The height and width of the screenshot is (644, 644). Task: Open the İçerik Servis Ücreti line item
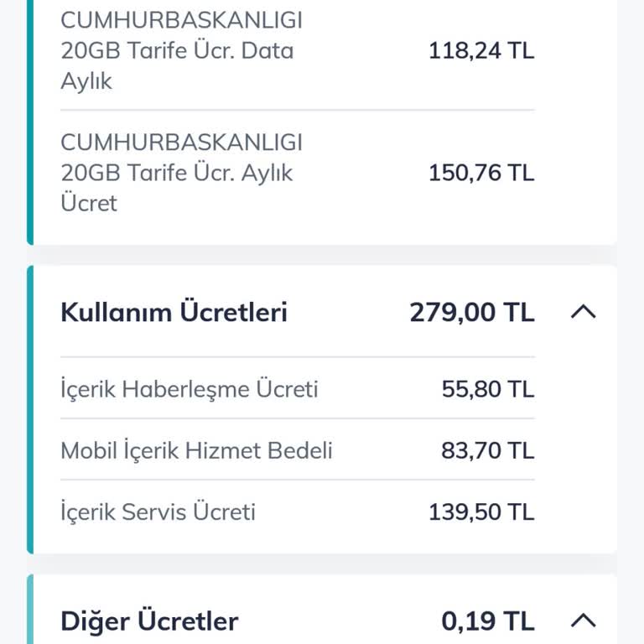[158, 512]
